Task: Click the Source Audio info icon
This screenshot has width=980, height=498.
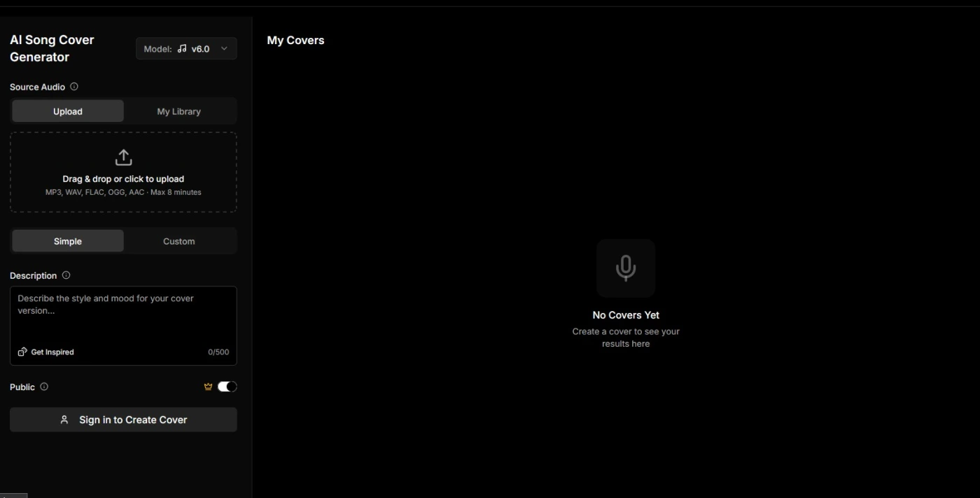Action: tap(74, 87)
